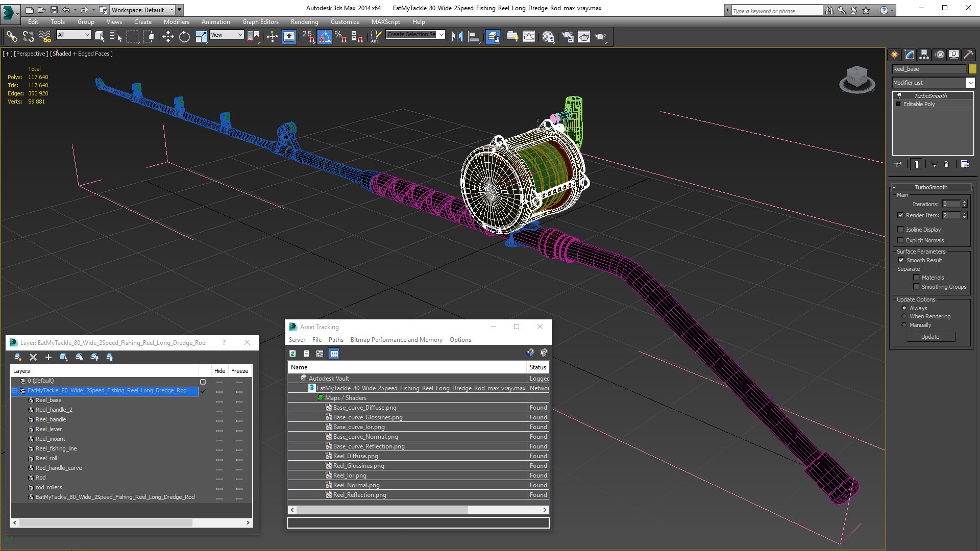Switch to the Hierarchy command panel tab

pyautogui.click(x=924, y=55)
